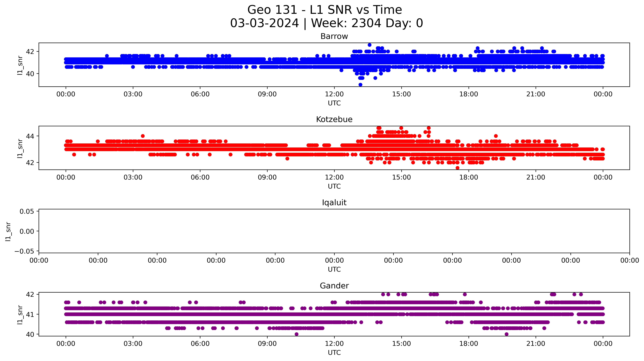Viewport: 644px width, 361px height.
Task: Click the 0.05 y-axis label of the Iqaluit plot
Action: click(x=27, y=212)
